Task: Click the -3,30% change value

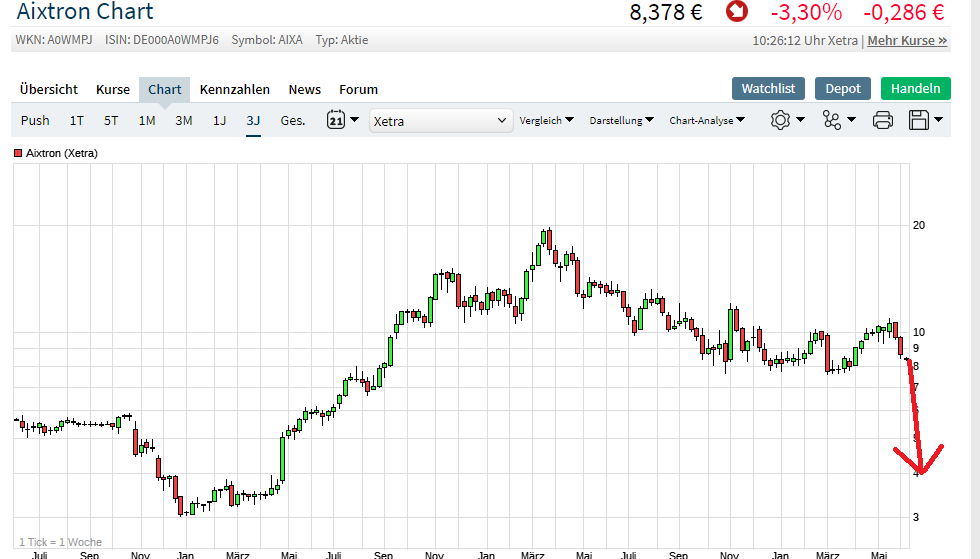Action: [806, 12]
